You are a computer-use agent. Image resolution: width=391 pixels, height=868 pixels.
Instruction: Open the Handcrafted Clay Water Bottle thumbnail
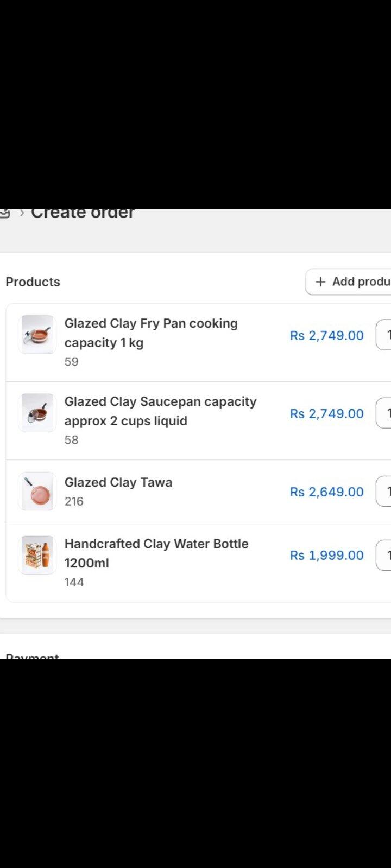[37, 555]
